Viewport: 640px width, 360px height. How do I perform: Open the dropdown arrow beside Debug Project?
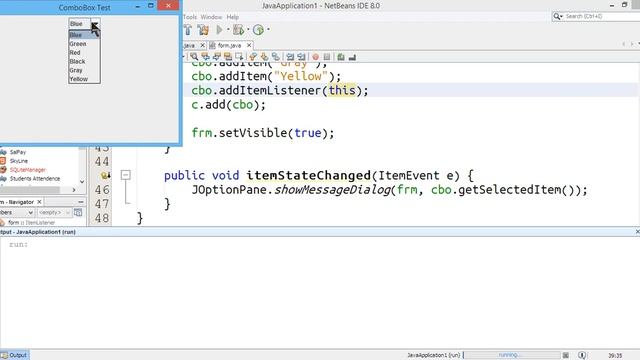pyautogui.click(x=248, y=30)
